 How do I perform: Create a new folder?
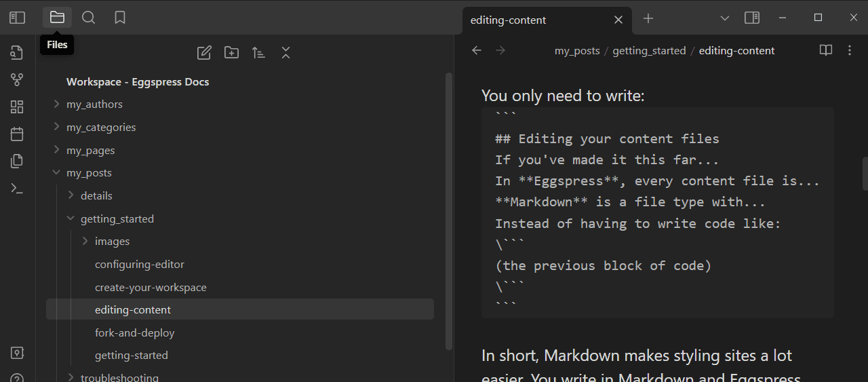coord(231,52)
